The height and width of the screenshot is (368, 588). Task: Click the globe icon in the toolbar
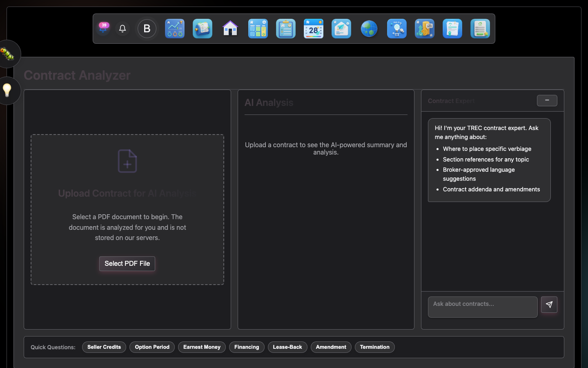[x=369, y=29]
